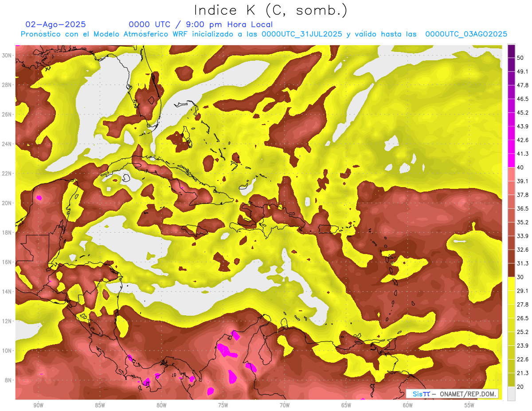This screenshot has width=532, height=411.
Task: Click the longitude label '60W'
Action: [408, 405]
